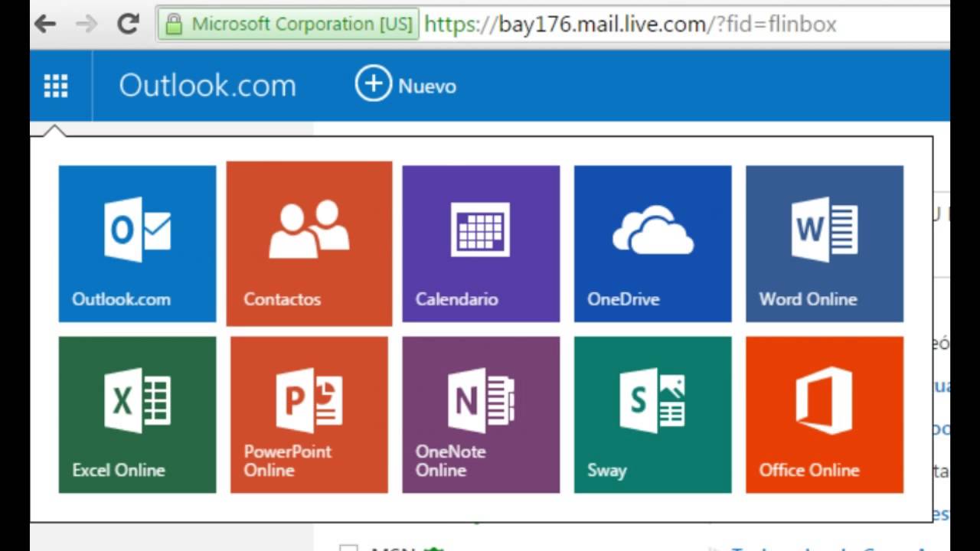Tick the checkbox beside the MSN message
Image resolution: width=980 pixels, height=551 pixels.
coord(348,548)
